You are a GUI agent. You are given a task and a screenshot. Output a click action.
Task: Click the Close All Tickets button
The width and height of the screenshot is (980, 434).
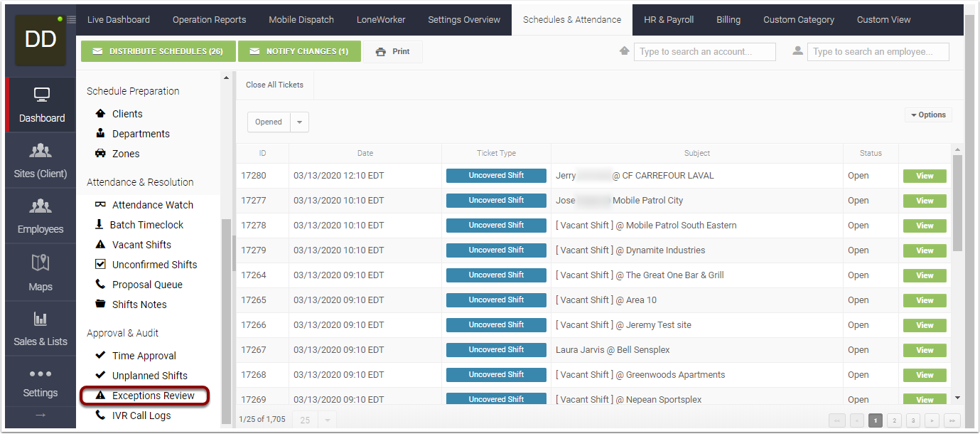(274, 84)
